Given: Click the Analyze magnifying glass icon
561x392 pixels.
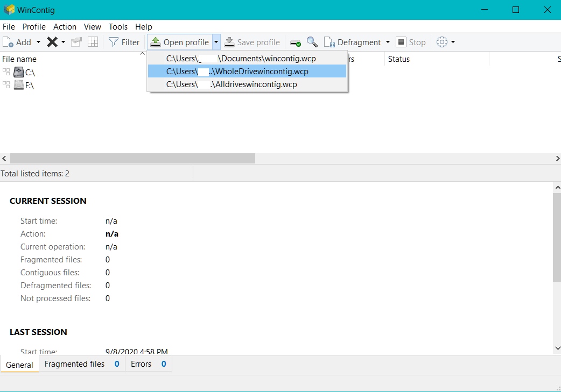Looking at the screenshot, I should point(312,42).
